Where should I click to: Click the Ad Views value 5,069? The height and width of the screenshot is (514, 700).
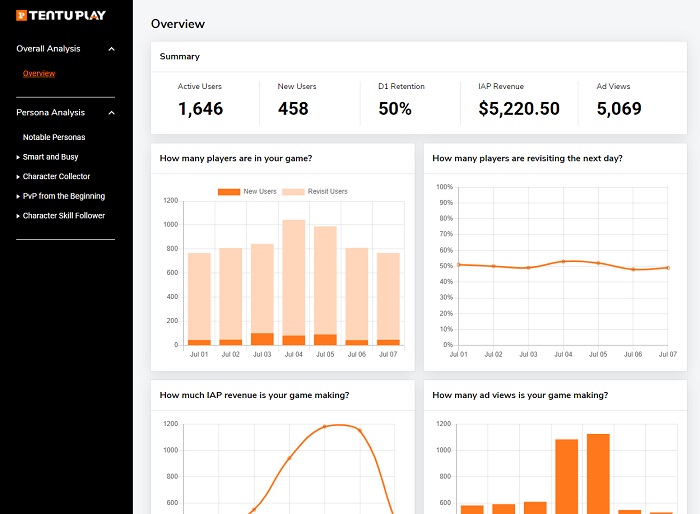619,109
